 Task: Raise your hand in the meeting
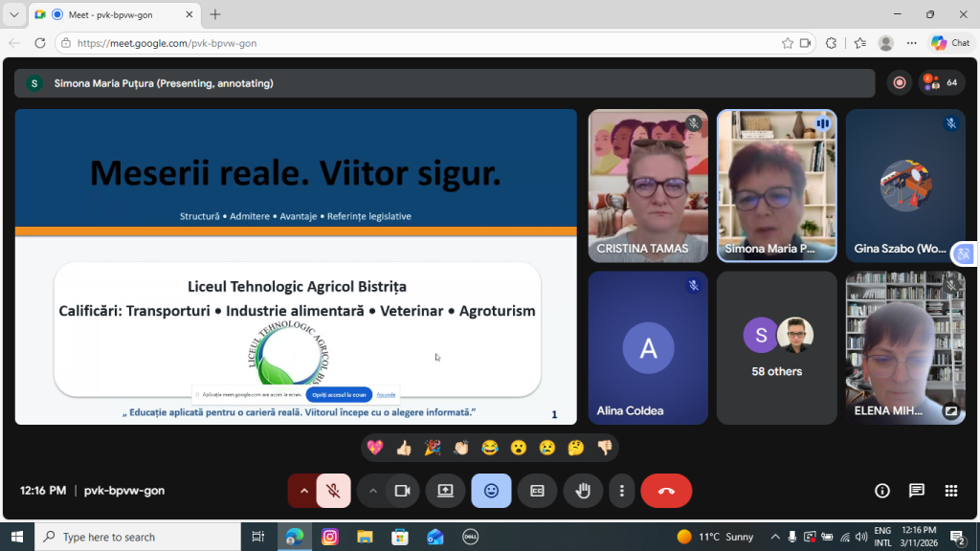583,491
